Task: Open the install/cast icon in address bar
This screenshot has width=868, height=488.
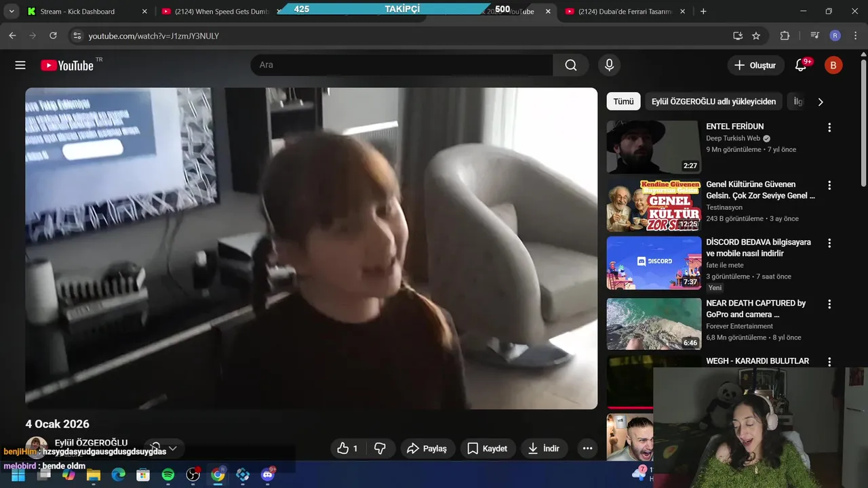Action: tap(738, 36)
